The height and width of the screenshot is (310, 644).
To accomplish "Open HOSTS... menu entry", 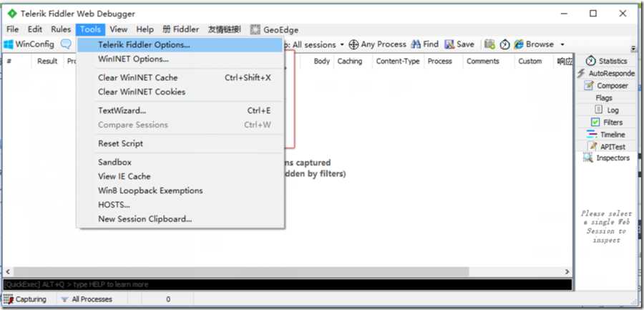I will tap(180, 205).
